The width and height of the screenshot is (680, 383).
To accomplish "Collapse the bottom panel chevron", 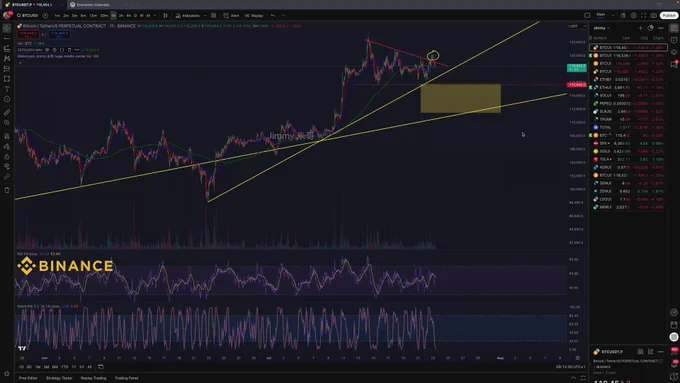I will 573,378.
